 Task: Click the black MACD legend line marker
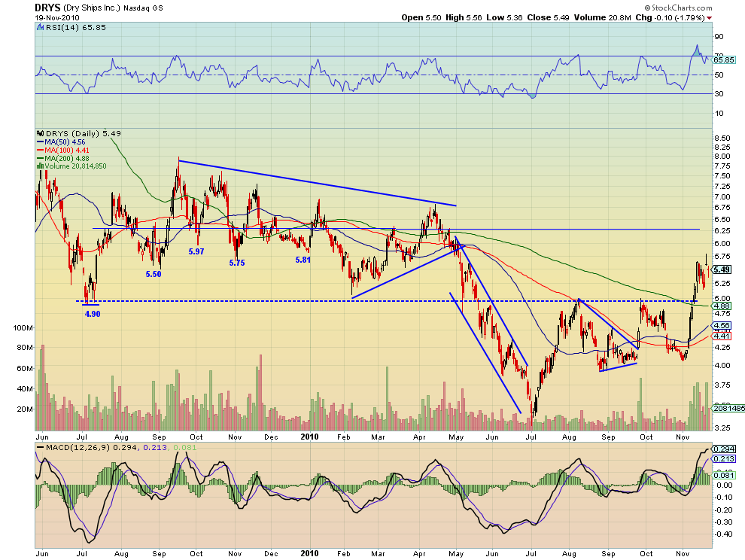[x=41, y=447]
